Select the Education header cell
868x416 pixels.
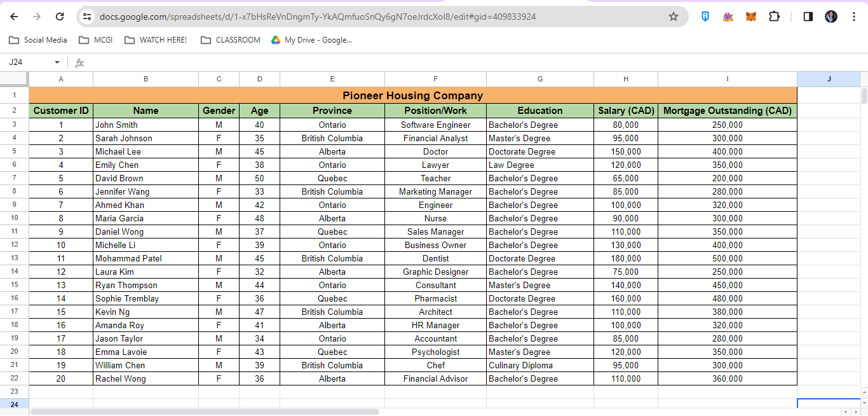point(540,111)
